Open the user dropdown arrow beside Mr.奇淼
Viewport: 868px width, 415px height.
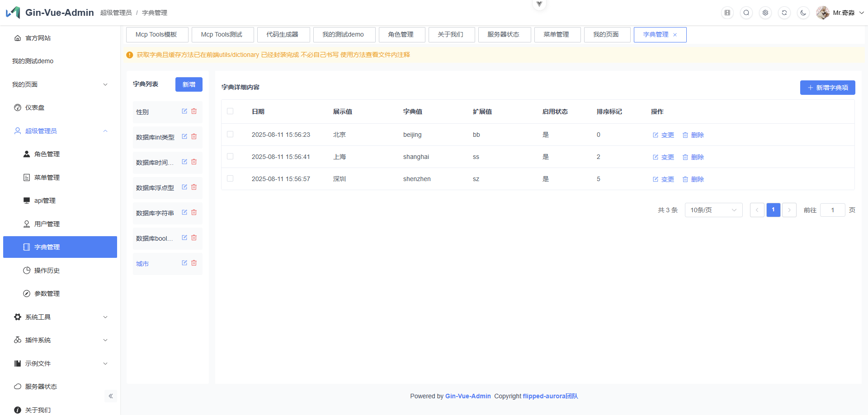coord(862,13)
